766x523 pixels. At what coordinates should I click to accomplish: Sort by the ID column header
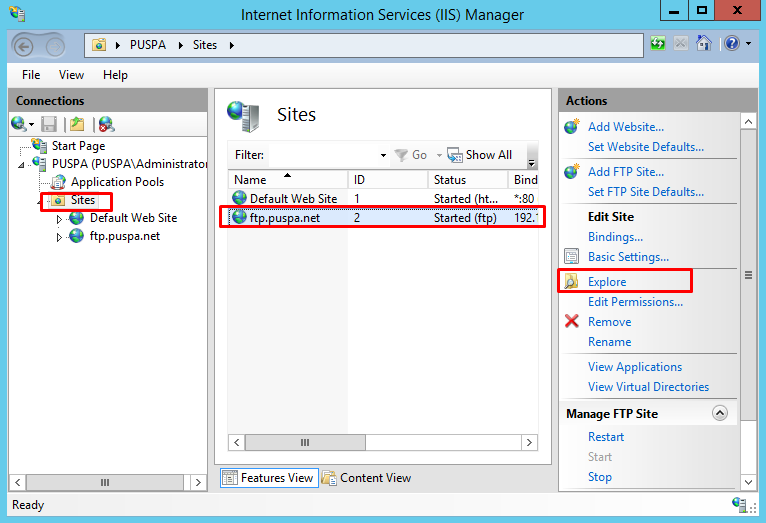[x=388, y=180]
